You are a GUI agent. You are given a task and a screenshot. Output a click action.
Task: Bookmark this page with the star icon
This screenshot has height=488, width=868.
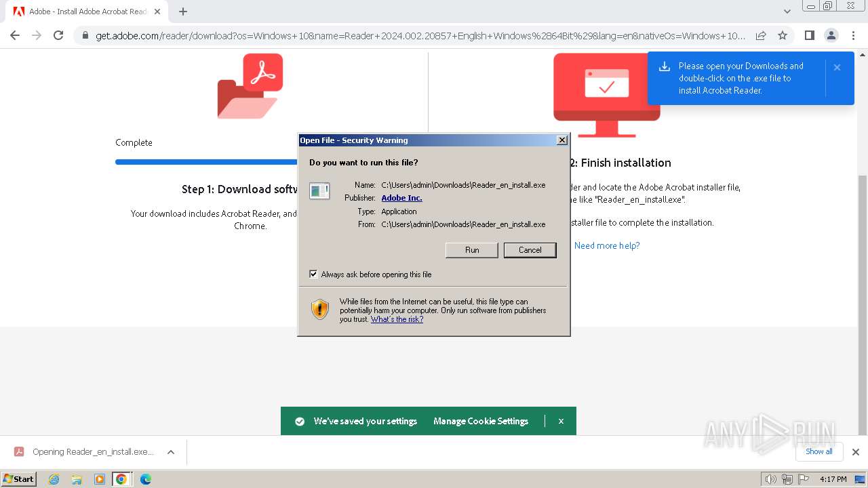pos(783,36)
